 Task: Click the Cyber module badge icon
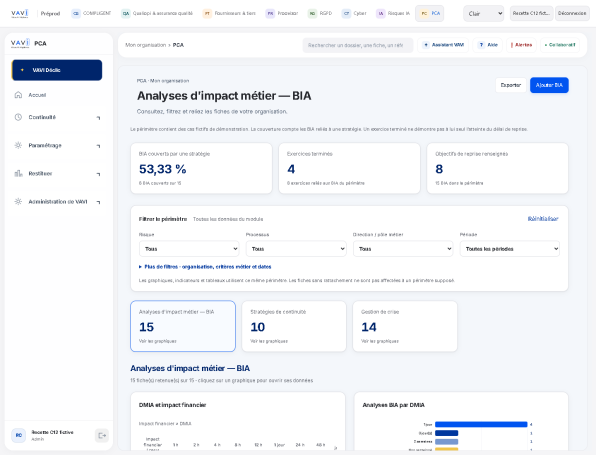point(346,14)
